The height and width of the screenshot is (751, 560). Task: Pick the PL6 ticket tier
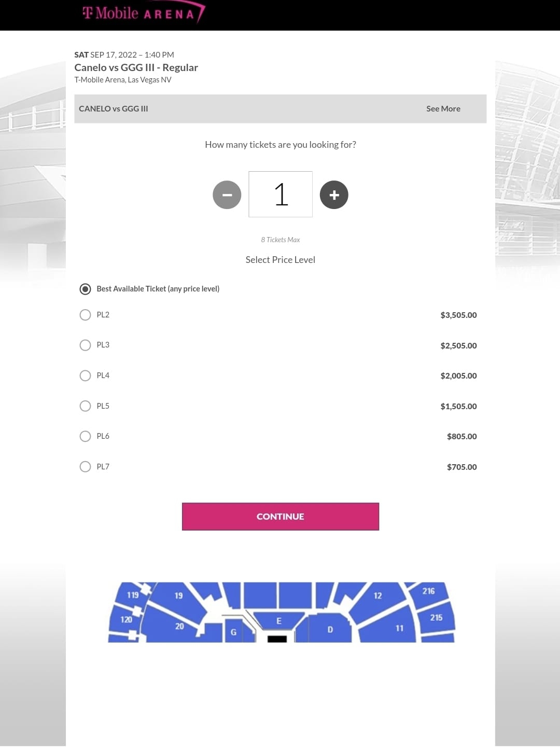pyautogui.click(x=85, y=436)
